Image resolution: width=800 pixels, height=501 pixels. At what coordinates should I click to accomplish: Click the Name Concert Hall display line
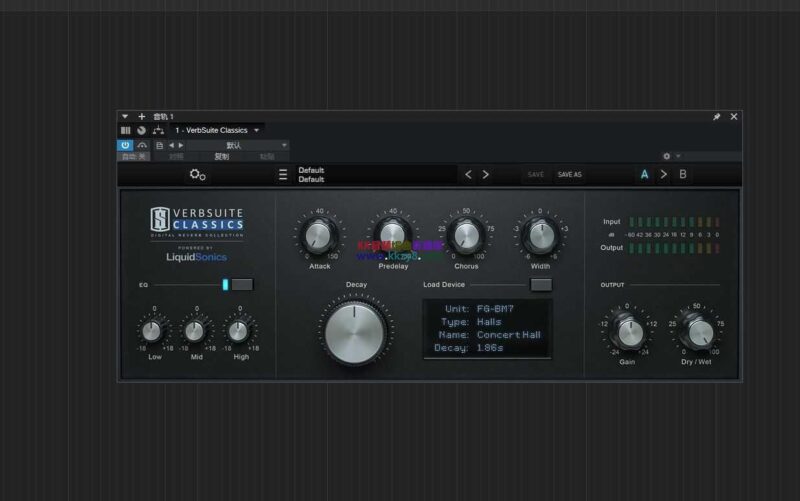(x=489, y=335)
